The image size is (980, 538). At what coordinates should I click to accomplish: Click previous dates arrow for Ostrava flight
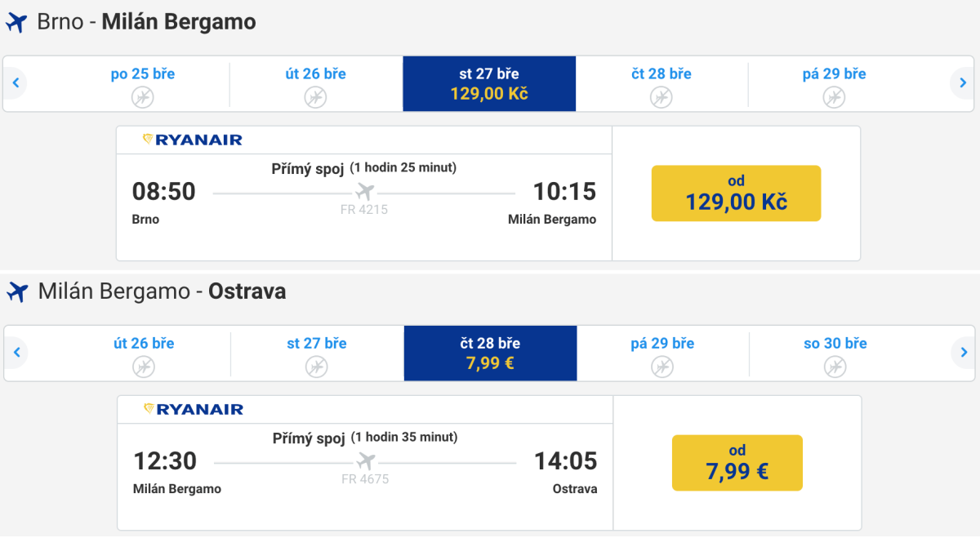click(16, 353)
